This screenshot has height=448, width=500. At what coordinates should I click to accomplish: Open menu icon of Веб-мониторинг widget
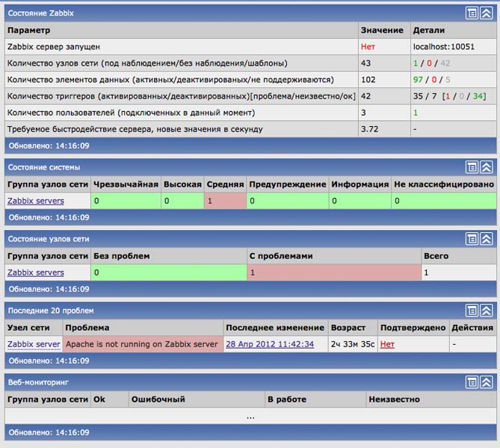pyautogui.click(x=472, y=382)
